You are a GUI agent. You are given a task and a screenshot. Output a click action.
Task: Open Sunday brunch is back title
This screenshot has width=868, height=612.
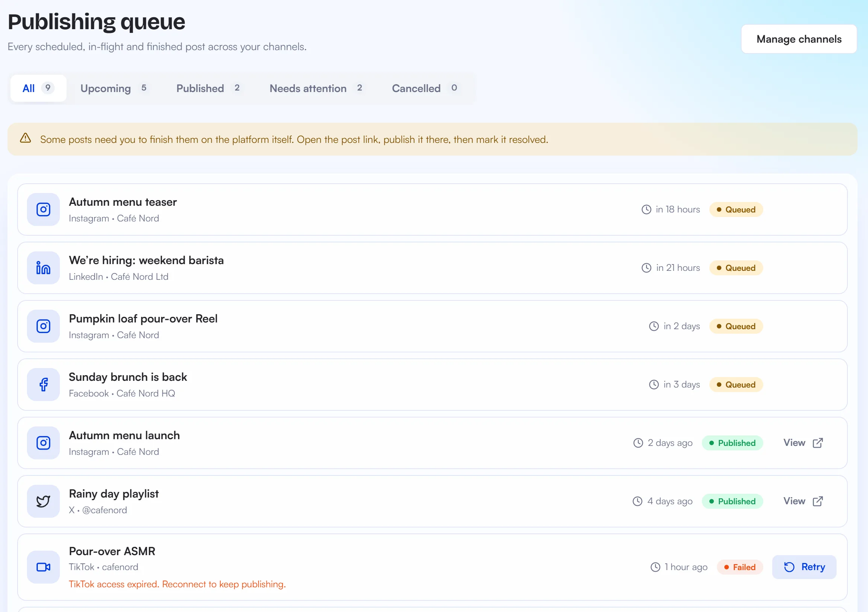click(x=128, y=377)
